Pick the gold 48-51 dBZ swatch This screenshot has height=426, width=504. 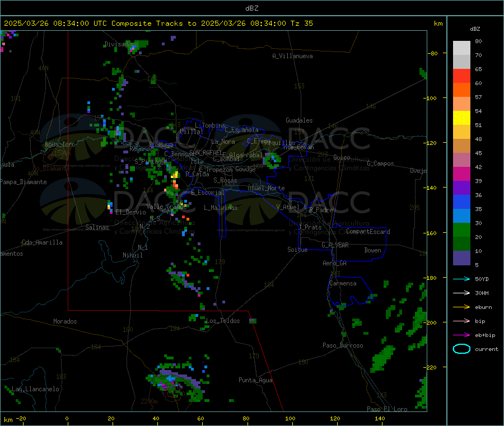461,132
